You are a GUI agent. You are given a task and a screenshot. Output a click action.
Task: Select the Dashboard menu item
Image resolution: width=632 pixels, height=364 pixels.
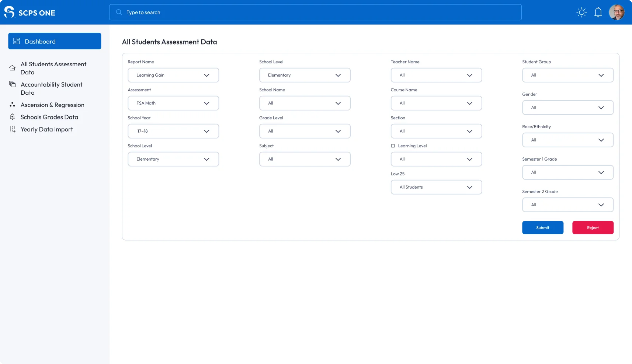pyautogui.click(x=55, y=41)
